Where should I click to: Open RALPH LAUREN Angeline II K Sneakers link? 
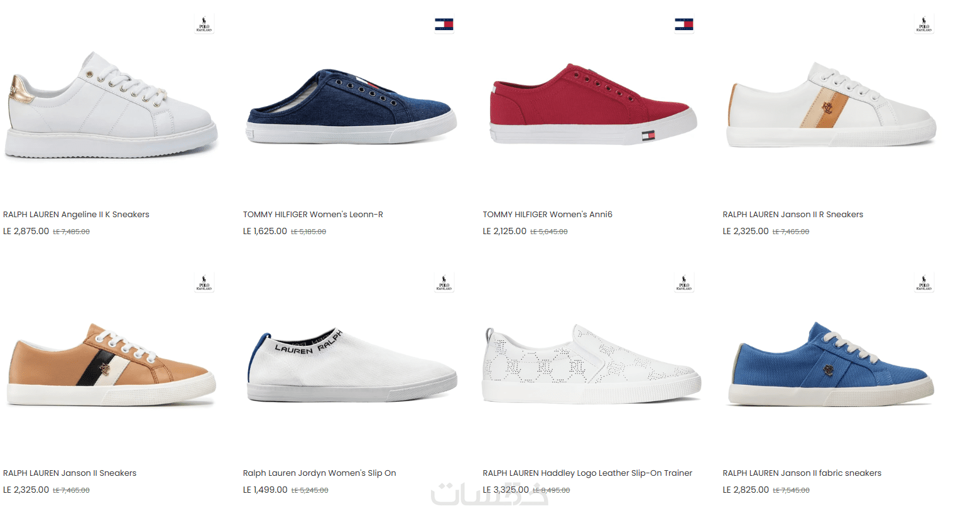[76, 215]
